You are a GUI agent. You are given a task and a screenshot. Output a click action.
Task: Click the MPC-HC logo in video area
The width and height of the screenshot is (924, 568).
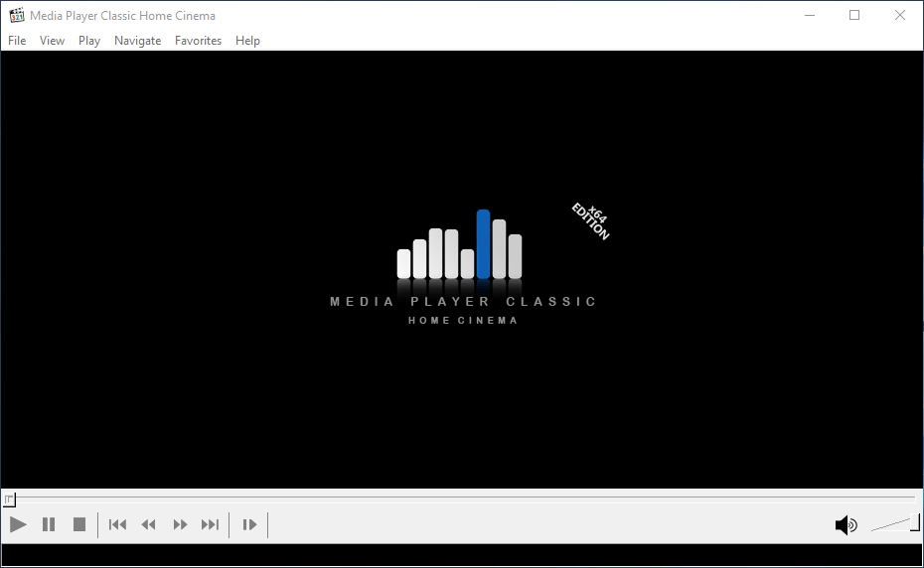coord(463,266)
